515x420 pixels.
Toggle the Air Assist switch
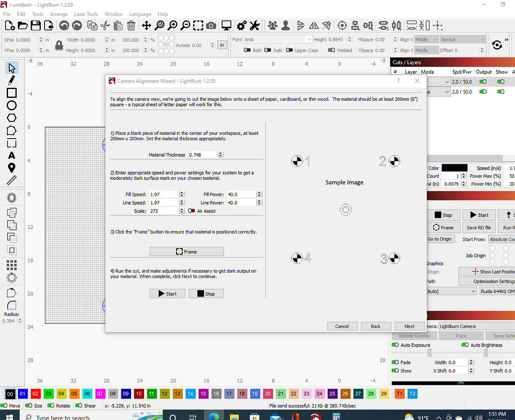click(192, 211)
